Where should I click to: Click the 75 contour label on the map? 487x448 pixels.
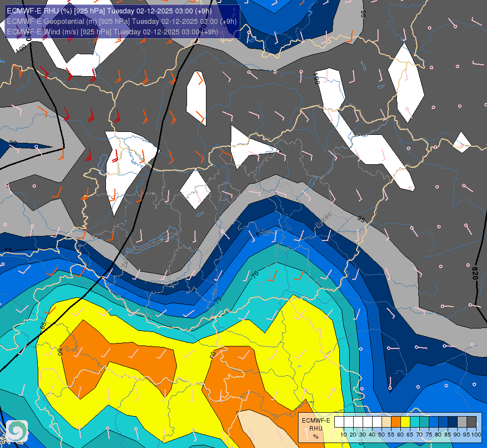[x=218, y=300]
